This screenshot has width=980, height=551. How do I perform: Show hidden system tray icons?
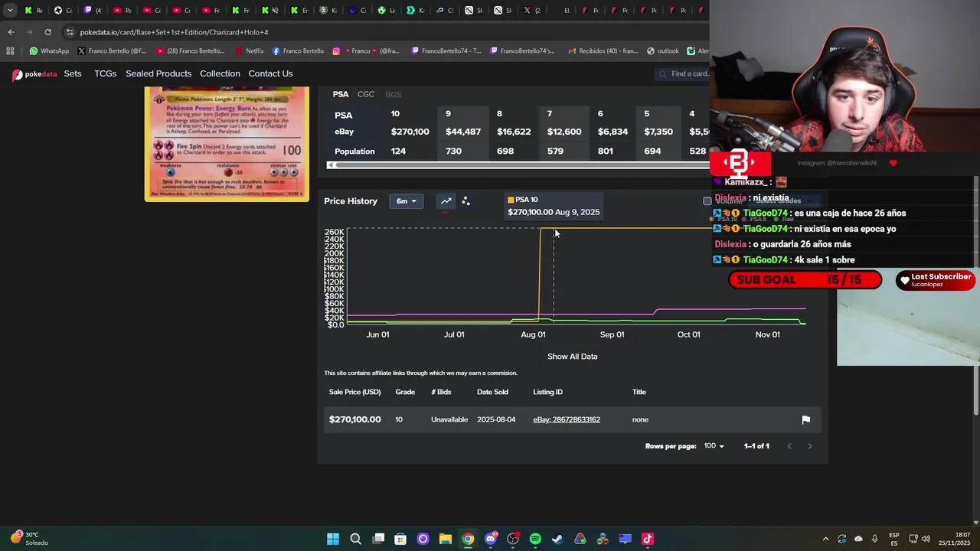pyautogui.click(x=825, y=539)
